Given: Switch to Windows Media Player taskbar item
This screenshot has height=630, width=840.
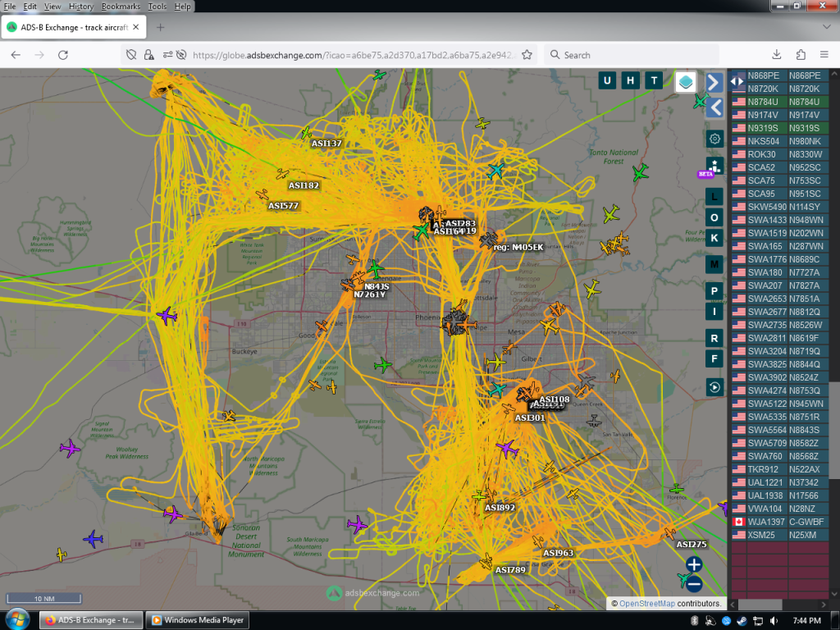Looking at the screenshot, I should pyautogui.click(x=198, y=620).
